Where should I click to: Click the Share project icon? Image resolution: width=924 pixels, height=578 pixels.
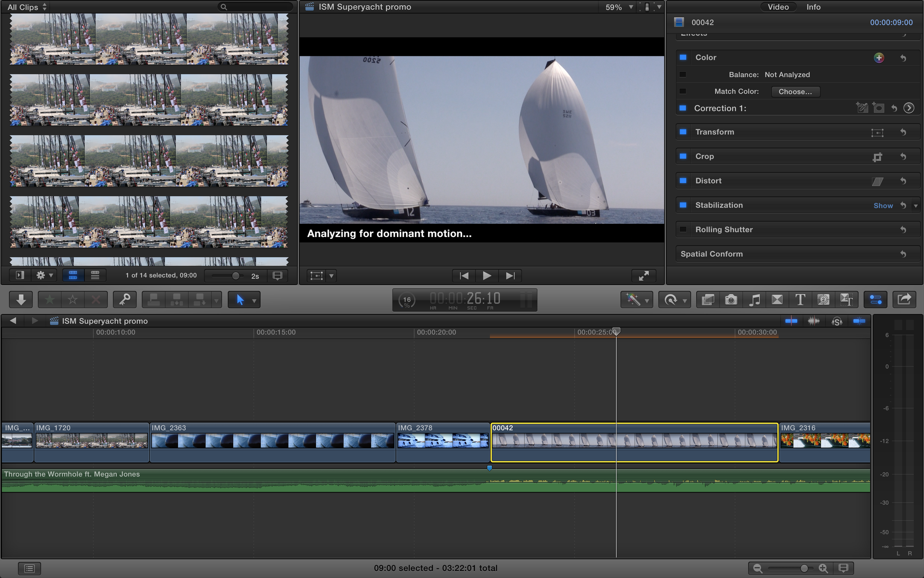tap(904, 300)
